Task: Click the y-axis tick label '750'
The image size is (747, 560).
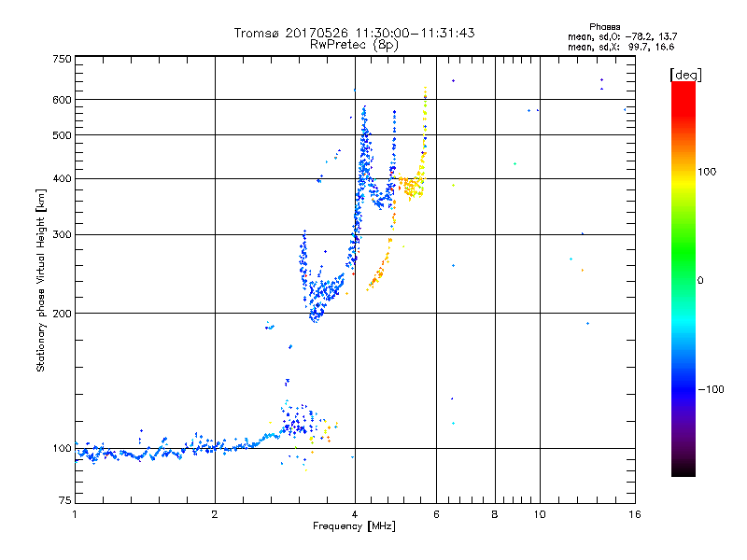Action: [62, 59]
